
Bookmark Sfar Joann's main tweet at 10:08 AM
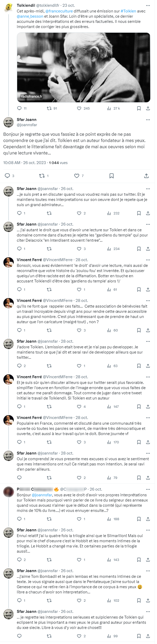pos(112,176)
